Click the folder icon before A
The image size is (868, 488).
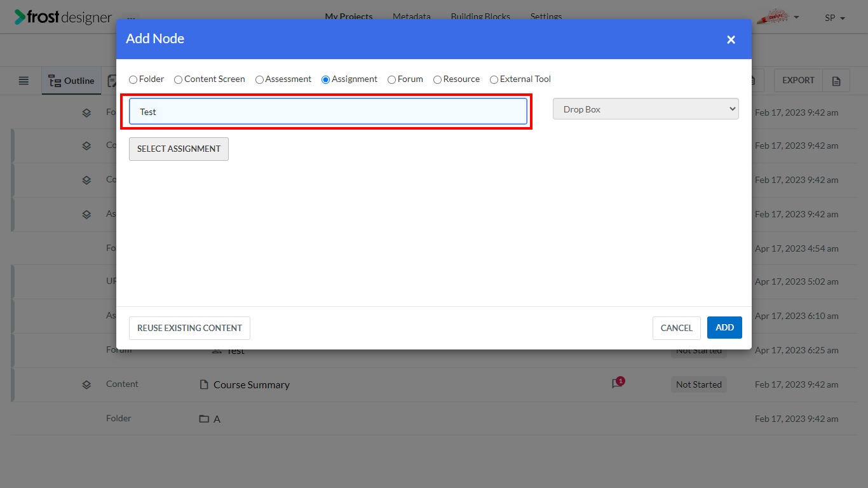pos(204,419)
